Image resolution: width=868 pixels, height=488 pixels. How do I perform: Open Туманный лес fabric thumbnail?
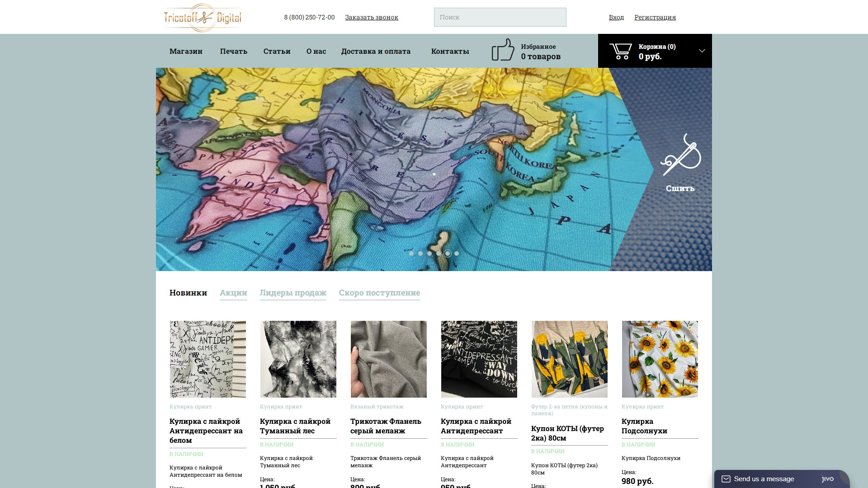point(298,359)
